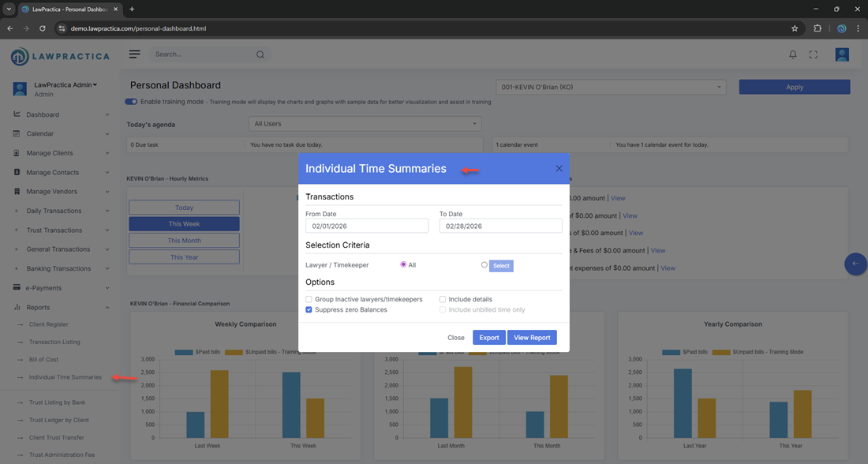Close the Individual Time Summaries dialog

point(559,169)
